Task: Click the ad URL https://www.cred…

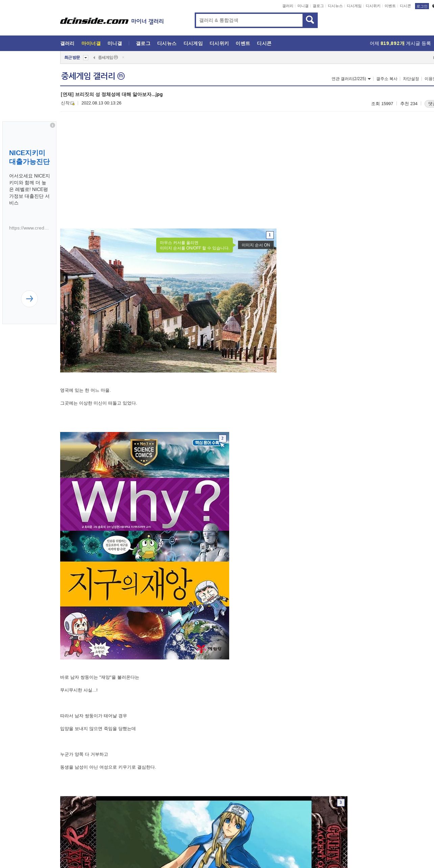Action: click(x=29, y=228)
